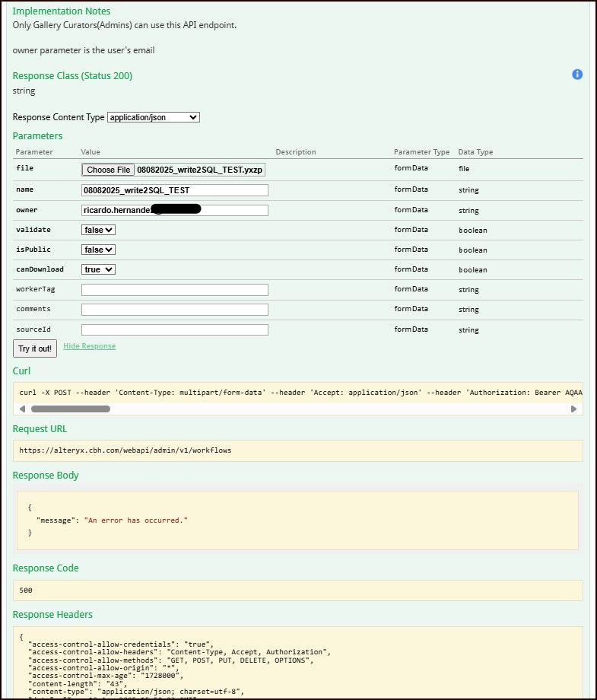Click the Implementation Notes heading

coord(61,11)
